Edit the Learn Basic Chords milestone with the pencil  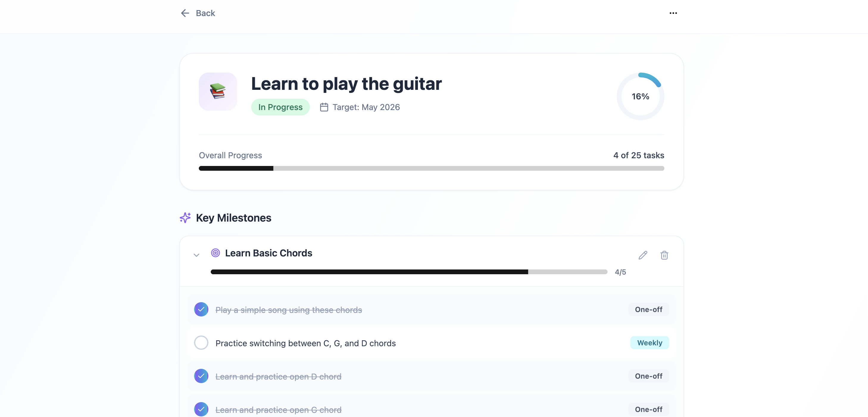click(643, 255)
